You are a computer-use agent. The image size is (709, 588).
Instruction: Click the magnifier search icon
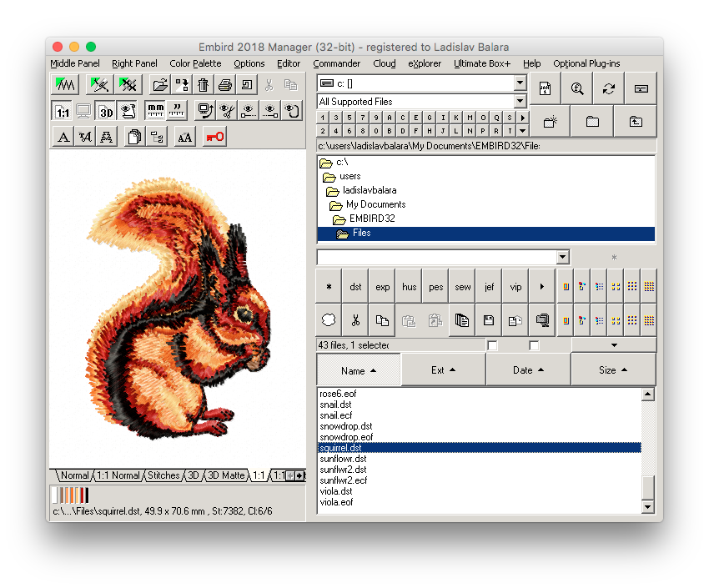[x=576, y=88]
